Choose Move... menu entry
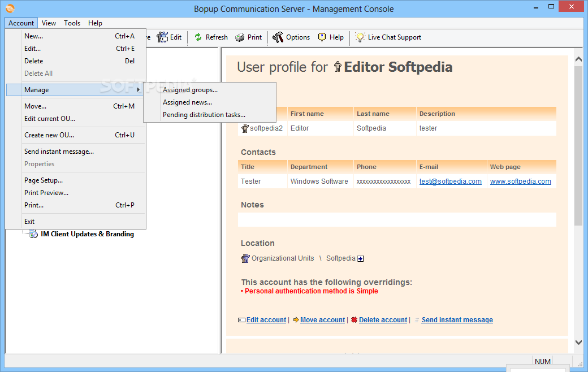The width and height of the screenshot is (588, 372). point(76,106)
